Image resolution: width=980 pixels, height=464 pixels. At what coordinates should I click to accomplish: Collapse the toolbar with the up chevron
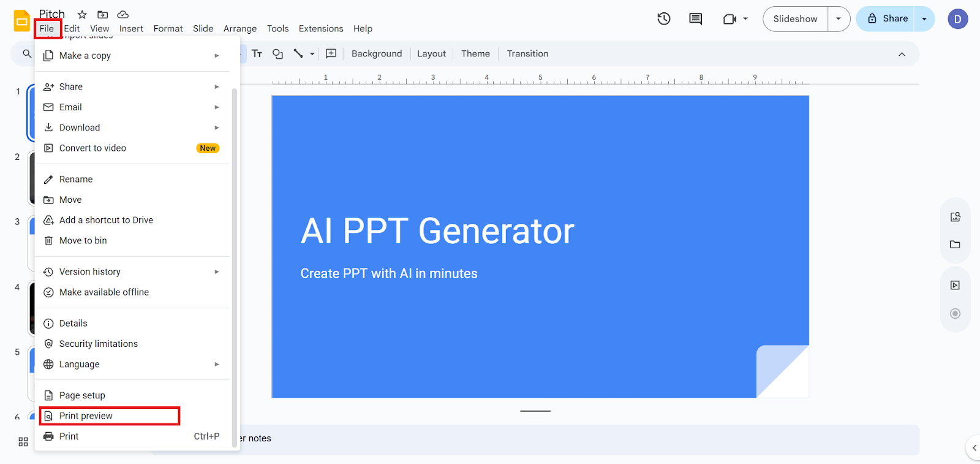coord(902,54)
